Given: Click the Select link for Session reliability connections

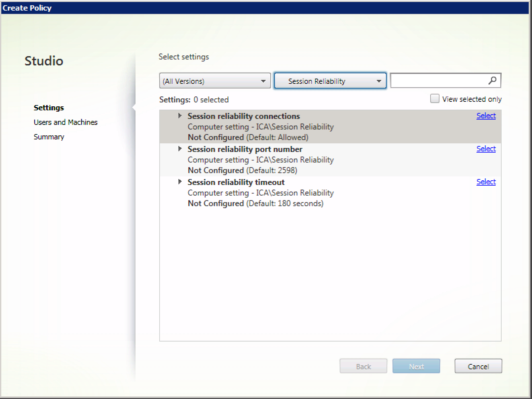Looking at the screenshot, I should click(486, 116).
